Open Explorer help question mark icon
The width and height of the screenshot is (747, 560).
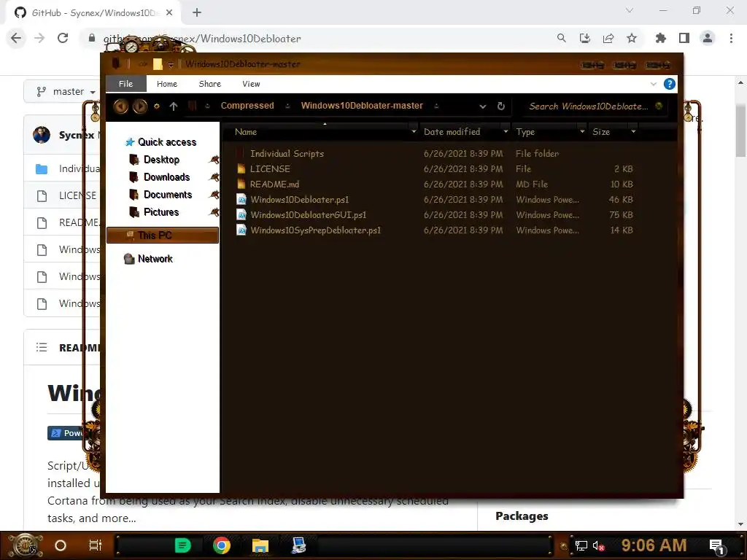coord(669,85)
